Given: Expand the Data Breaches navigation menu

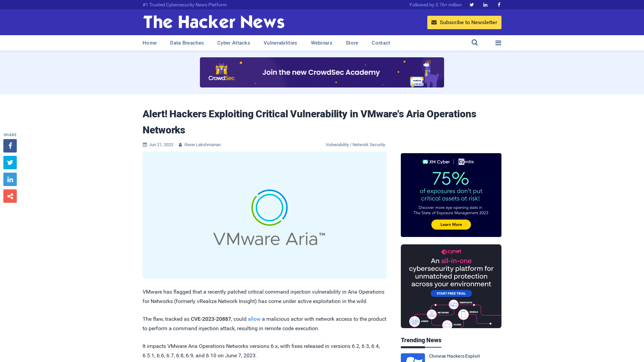Looking at the screenshot, I should [x=186, y=43].
